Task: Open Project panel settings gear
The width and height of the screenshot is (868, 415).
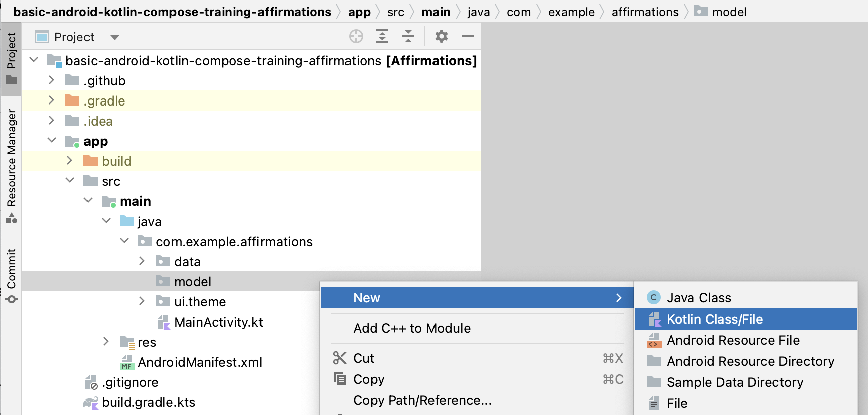Action: point(441,36)
